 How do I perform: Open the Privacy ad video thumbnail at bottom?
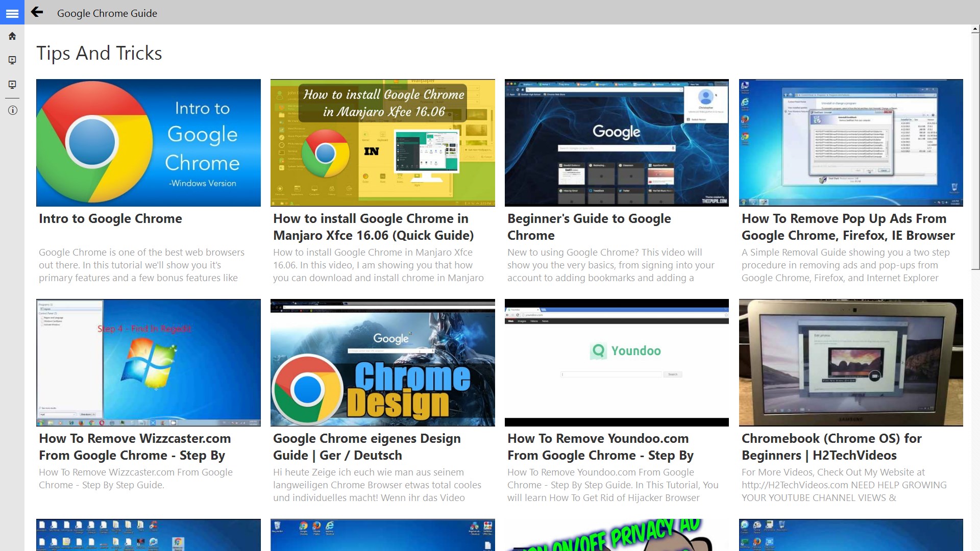(x=616, y=535)
